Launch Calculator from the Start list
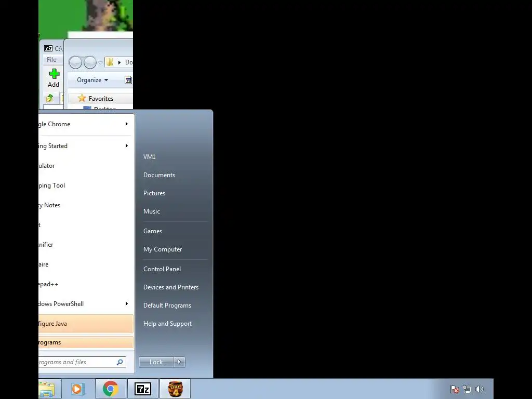Viewport: 532px width, 399px height. (86, 166)
